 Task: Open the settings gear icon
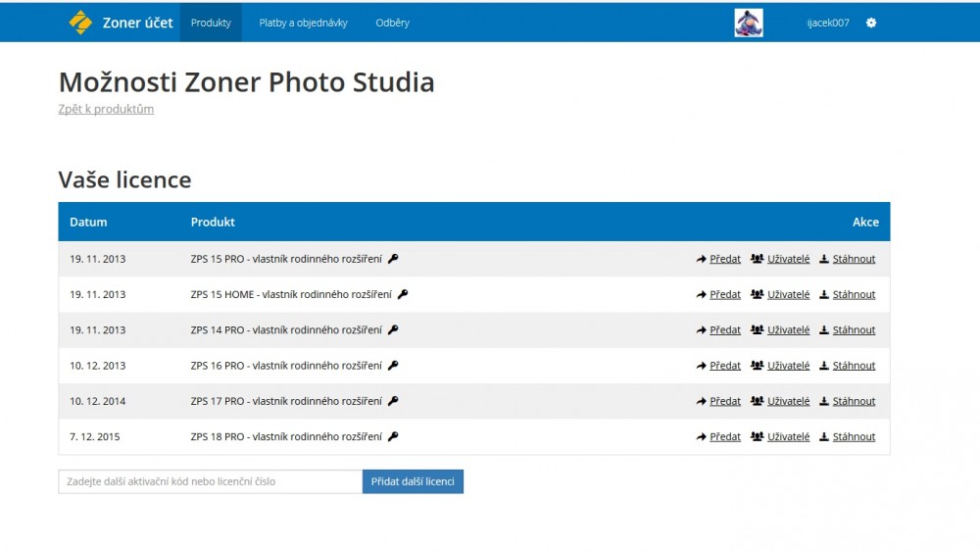pyautogui.click(x=871, y=23)
